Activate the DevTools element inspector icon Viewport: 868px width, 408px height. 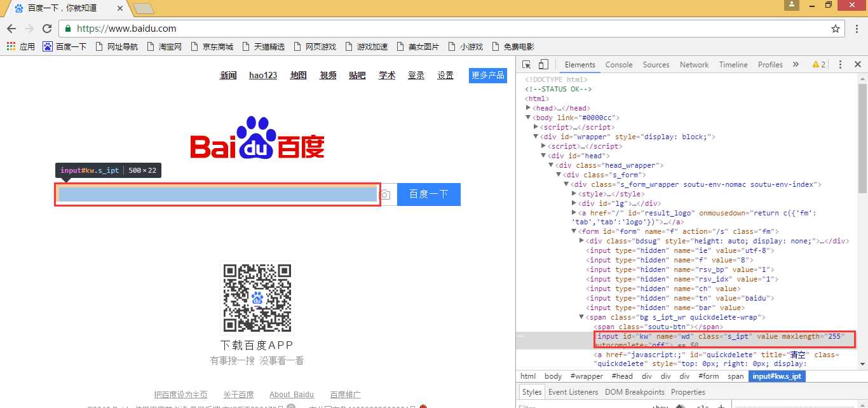pyautogui.click(x=527, y=65)
